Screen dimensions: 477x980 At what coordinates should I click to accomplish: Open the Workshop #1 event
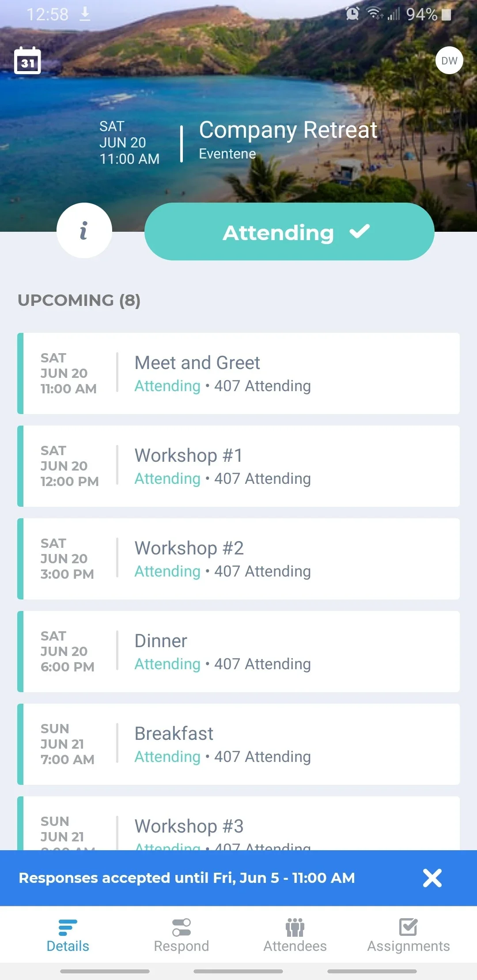tap(238, 466)
